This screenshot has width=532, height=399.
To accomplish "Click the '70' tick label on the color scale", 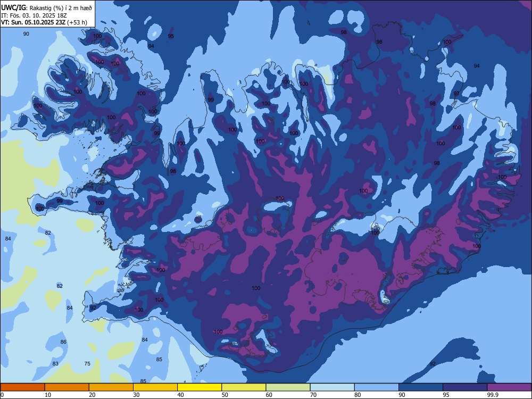I will [313, 395].
